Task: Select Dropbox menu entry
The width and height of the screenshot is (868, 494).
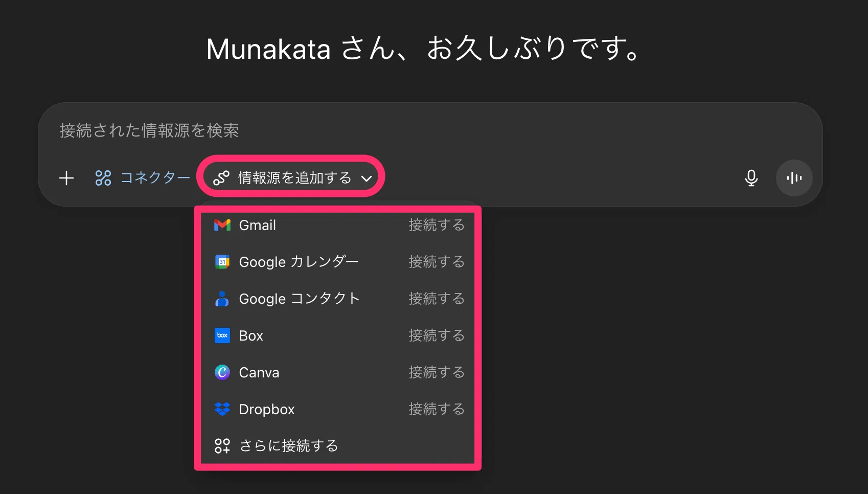Action: pos(267,409)
